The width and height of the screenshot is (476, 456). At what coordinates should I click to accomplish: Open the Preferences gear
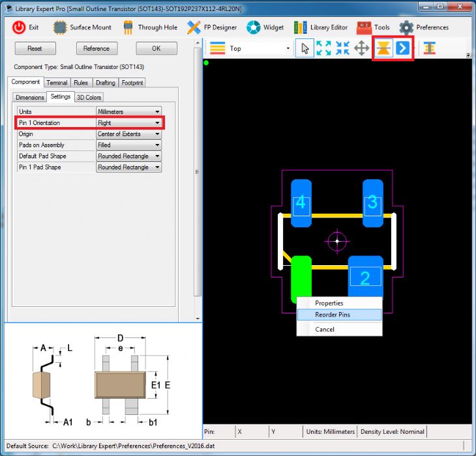406,27
